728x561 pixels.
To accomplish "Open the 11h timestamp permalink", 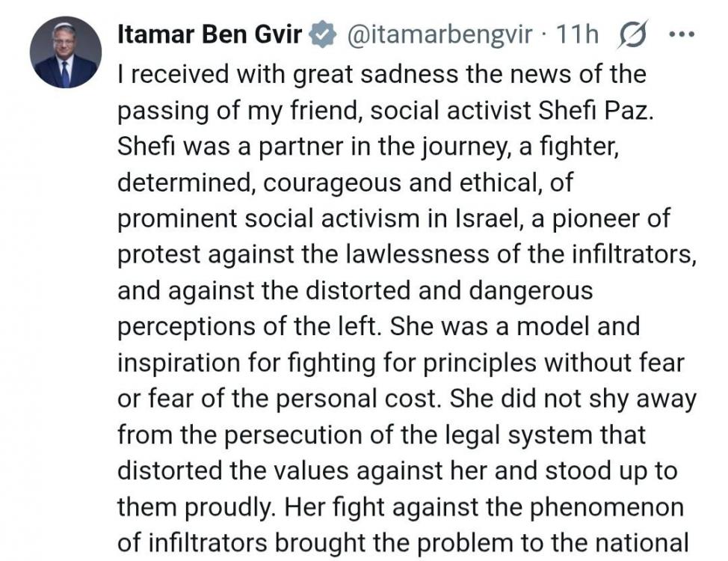I will 576,35.
